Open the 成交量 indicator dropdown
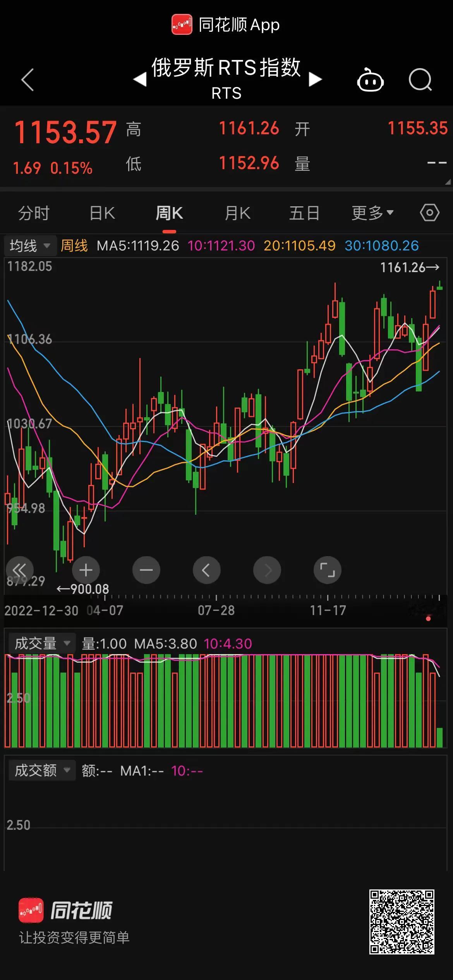 (x=42, y=644)
